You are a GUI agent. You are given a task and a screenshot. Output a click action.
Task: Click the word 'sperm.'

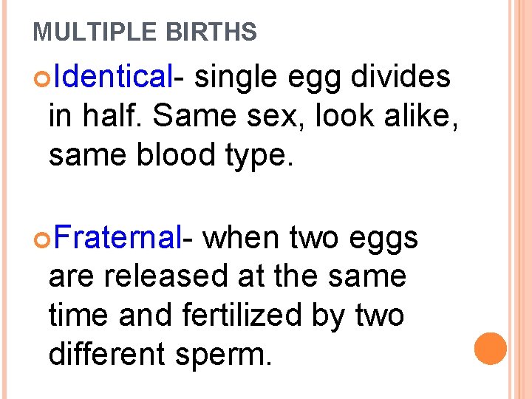(x=224, y=355)
